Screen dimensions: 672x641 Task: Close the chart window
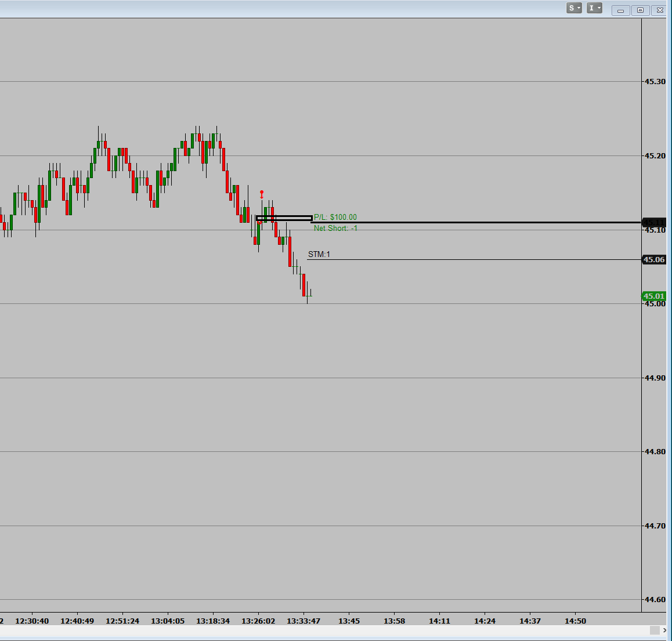tap(660, 10)
